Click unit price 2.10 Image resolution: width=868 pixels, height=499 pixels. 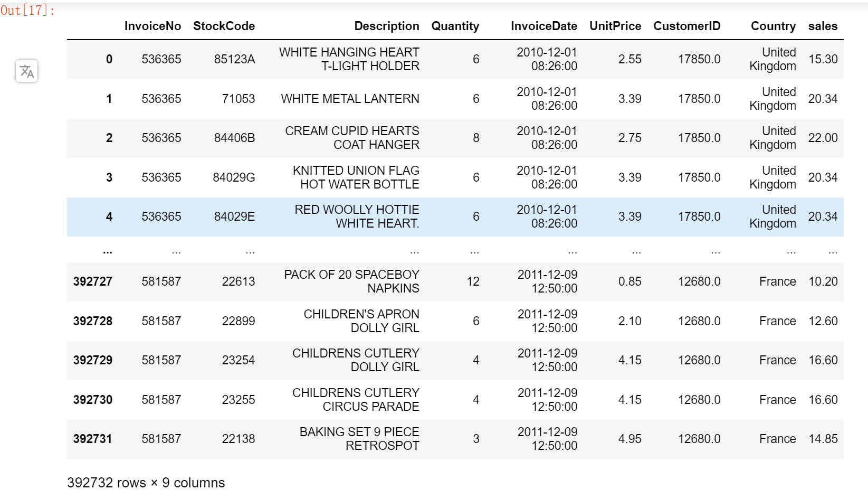coord(630,321)
